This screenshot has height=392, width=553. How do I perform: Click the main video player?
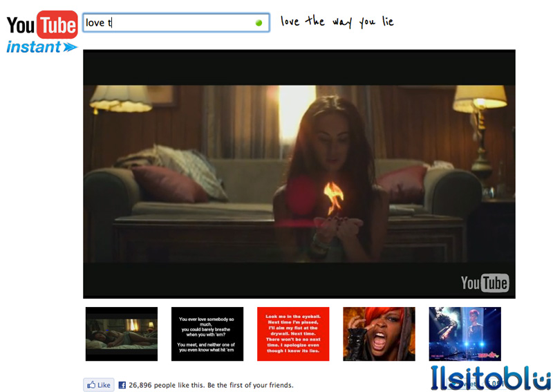(299, 174)
